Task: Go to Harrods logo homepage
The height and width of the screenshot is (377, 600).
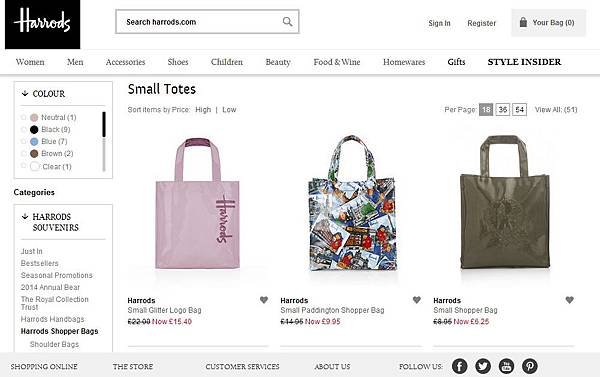Action: (x=42, y=24)
